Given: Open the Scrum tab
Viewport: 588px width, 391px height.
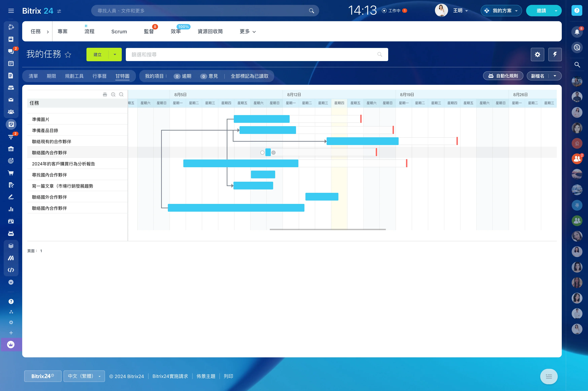Looking at the screenshot, I should click(x=119, y=31).
